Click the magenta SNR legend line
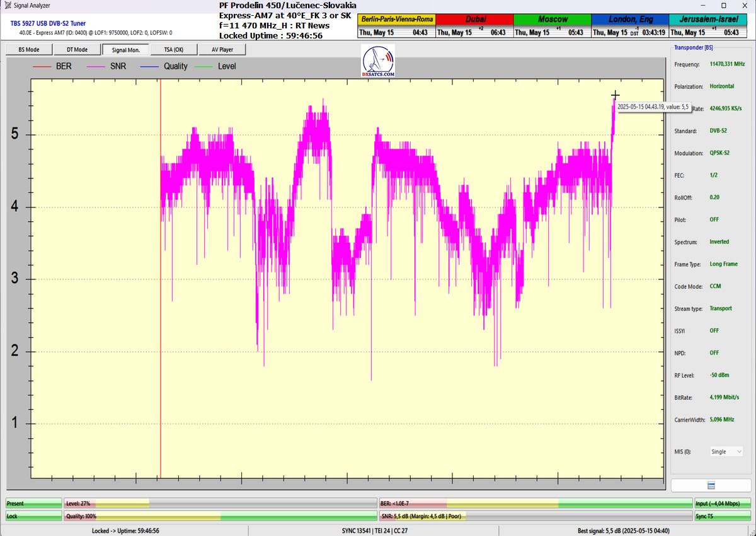Screen dimensions: 756x536 [x=95, y=66]
